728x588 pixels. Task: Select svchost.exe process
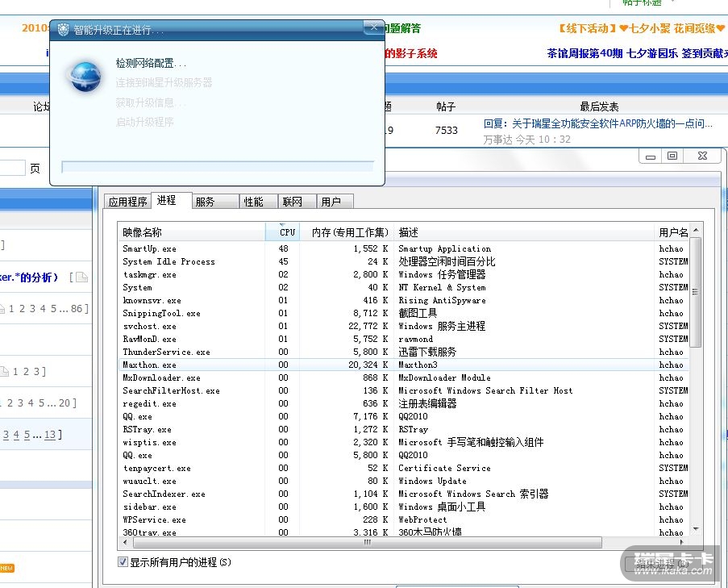pyautogui.click(x=404, y=326)
